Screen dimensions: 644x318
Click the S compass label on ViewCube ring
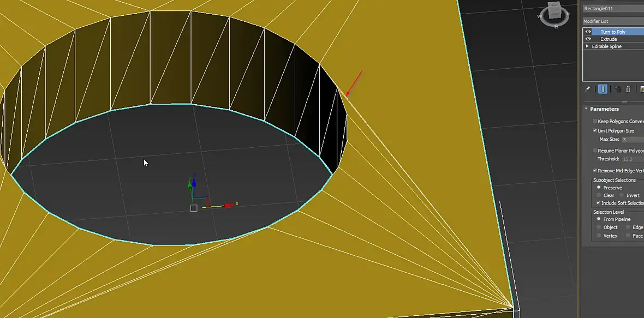point(556,27)
